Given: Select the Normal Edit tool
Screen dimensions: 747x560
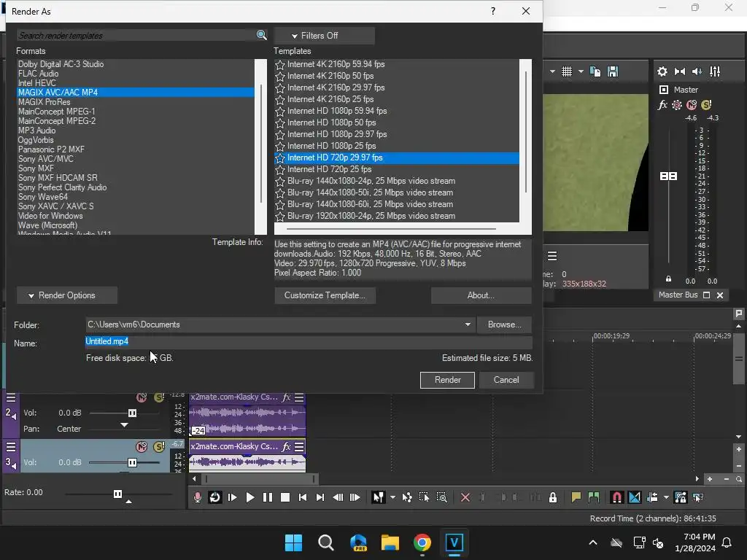Looking at the screenshot, I should [x=379, y=497].
